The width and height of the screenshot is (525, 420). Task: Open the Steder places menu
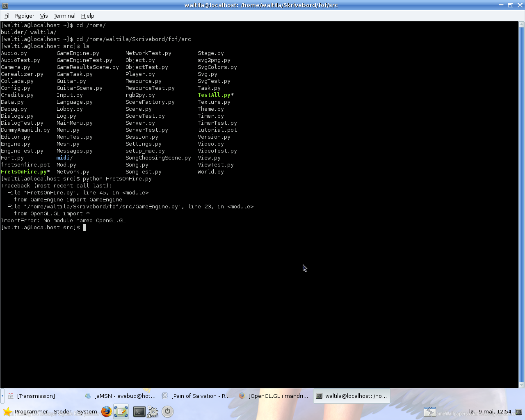62,411
